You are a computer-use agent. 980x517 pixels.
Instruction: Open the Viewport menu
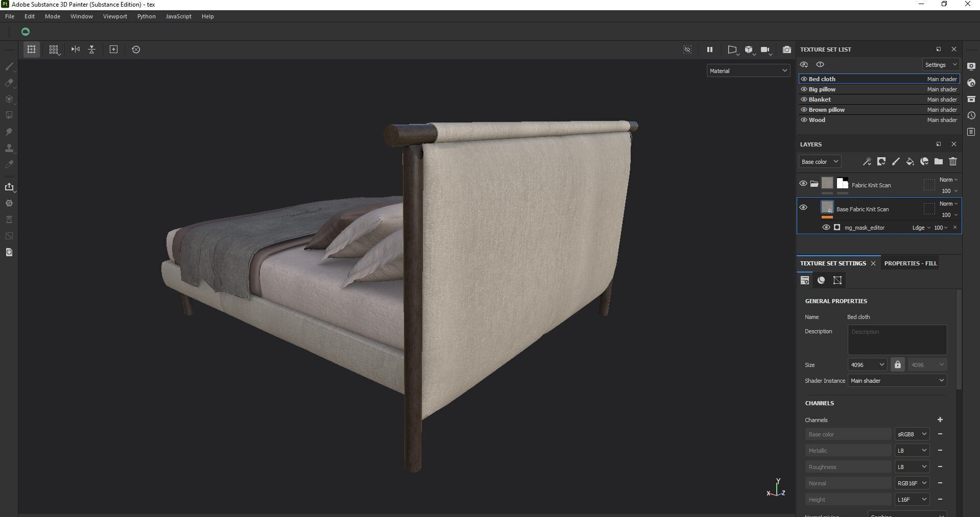pos(115,16)
